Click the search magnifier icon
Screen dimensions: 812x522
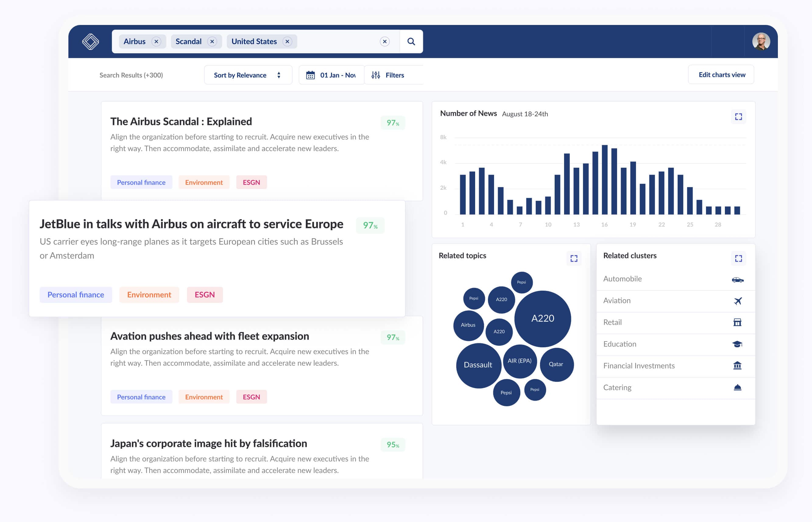[x=411, y=41]
